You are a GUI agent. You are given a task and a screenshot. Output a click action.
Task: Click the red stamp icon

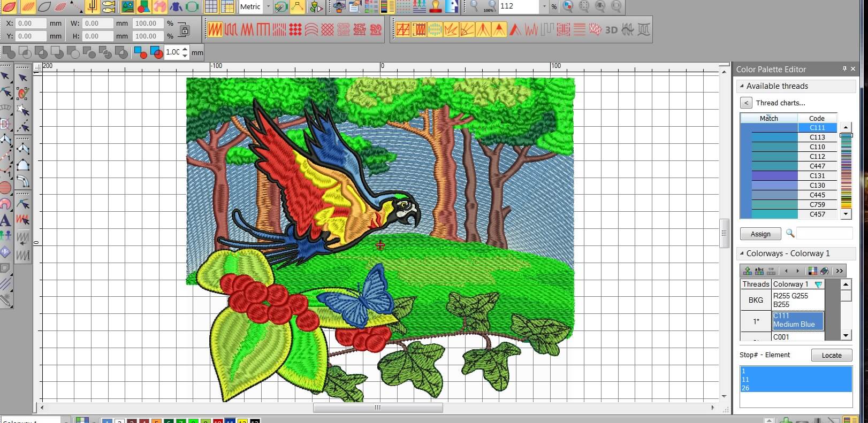point(436,6)
